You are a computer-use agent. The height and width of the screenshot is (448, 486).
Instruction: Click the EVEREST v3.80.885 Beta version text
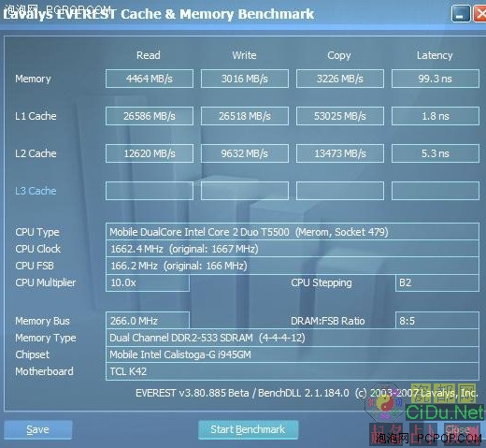click(193, 393)
